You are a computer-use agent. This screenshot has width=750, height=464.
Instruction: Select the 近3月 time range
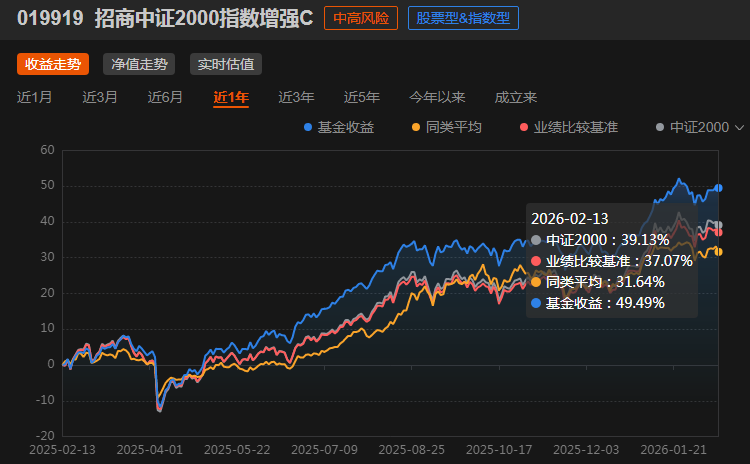point(100,98)
